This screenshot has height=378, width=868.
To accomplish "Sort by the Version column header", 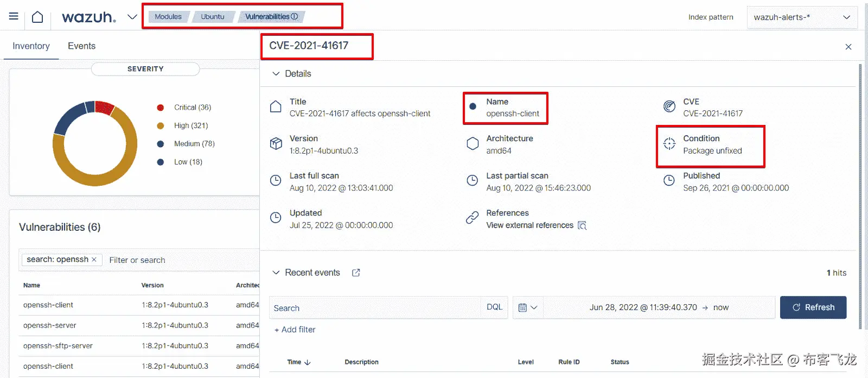I will pyautogui.click(x=152, y=285).
